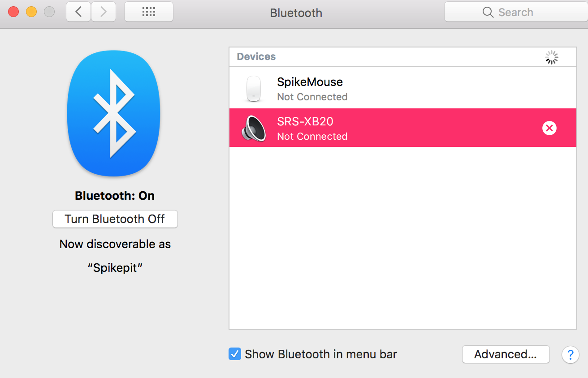Screen dimensions: 588x378
Task: Click SRS-XB20 Not Connected status
Action: 312,136
